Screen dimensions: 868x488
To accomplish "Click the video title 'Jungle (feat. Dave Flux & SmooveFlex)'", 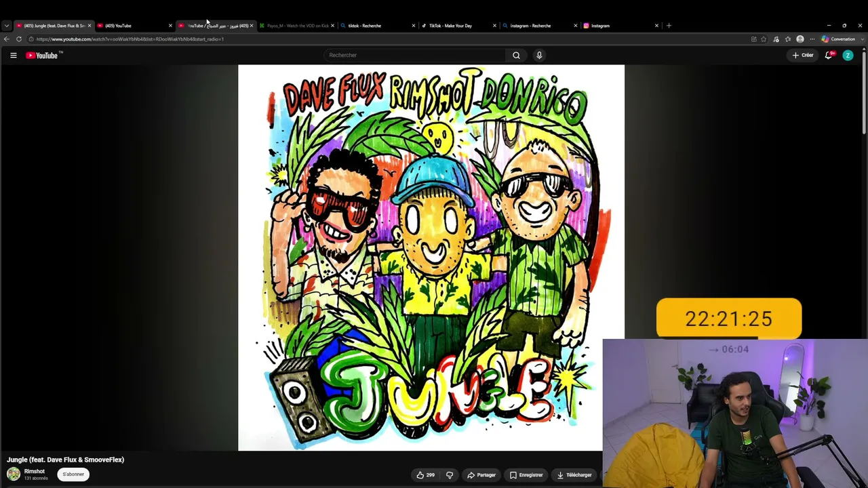I will pyautogui.click(x=66, y=460).
